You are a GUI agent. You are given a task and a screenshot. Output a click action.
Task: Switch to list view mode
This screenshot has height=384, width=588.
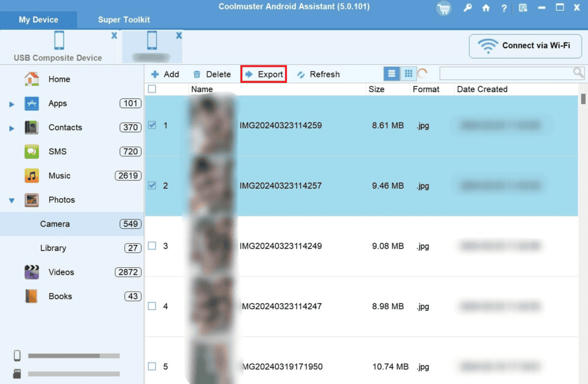pos(392,74)
